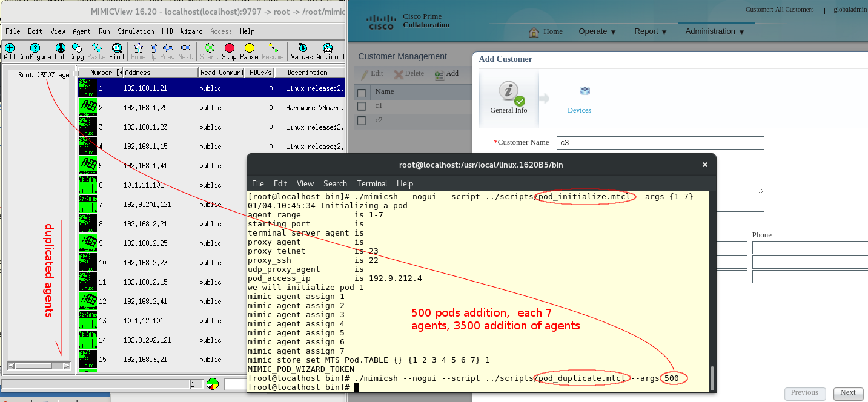Toggle the select-all checkbox beside Name header
Screen dimensions: 868x402
tap(362, 93)
